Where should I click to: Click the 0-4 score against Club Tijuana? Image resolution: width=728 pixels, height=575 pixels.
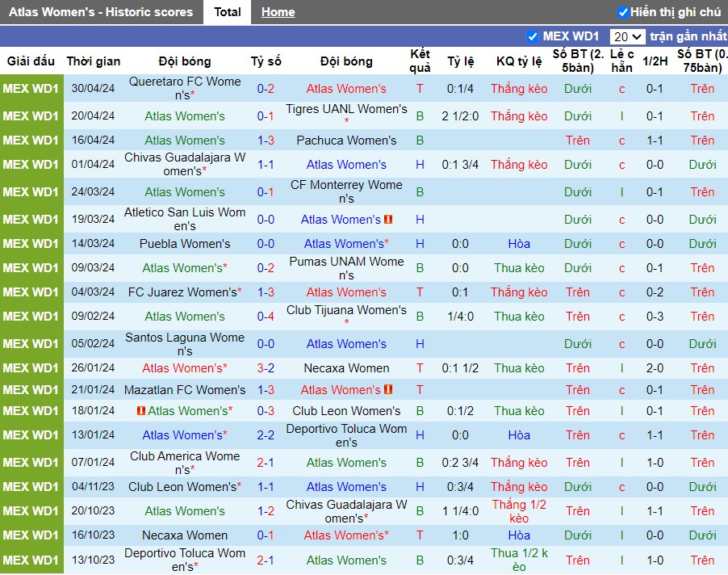266,317
